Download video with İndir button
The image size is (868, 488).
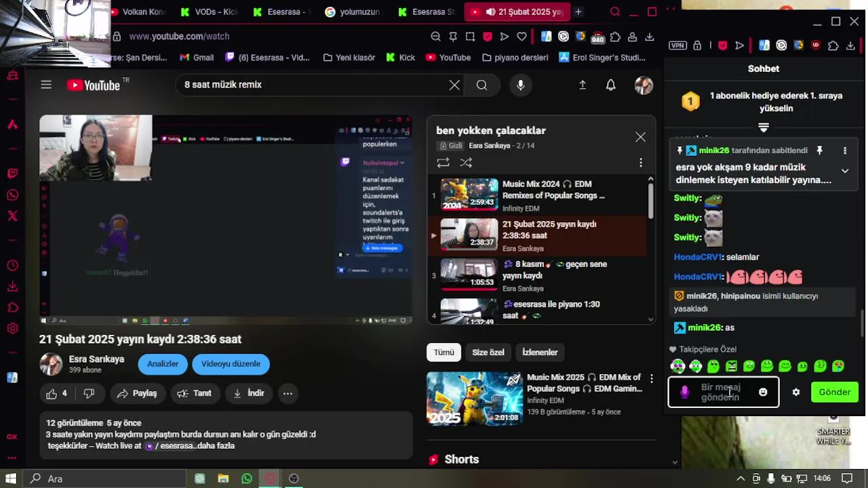pos(249,393)
